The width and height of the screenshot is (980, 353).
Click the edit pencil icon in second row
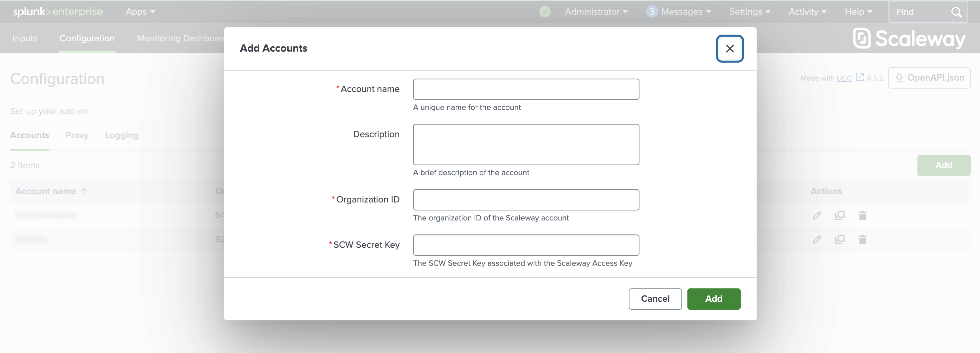point(817,239)
